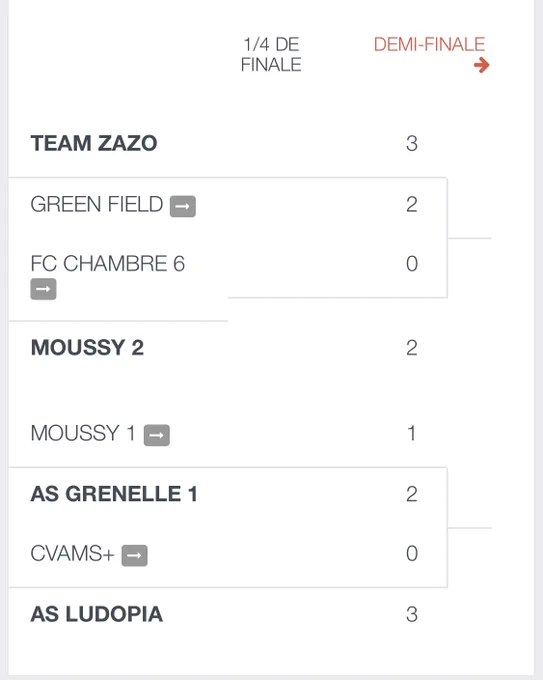Viewport: 543px width, 680px height.
Task: Click FC CHAMBRE 6 score 0
Action: (412, 264)
